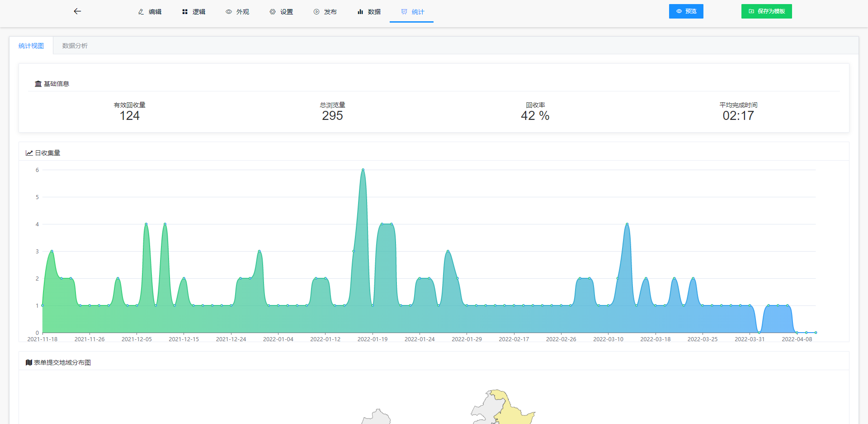Go back using the left arrow icon
Screen dimensions: 868x424
pos(77,11)
